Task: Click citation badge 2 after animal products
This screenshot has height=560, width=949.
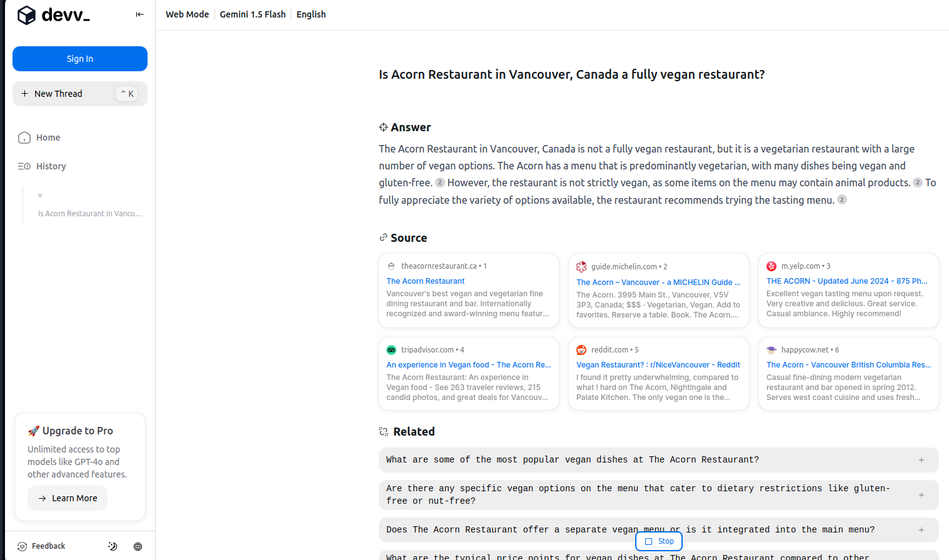Action: point(918,182)
